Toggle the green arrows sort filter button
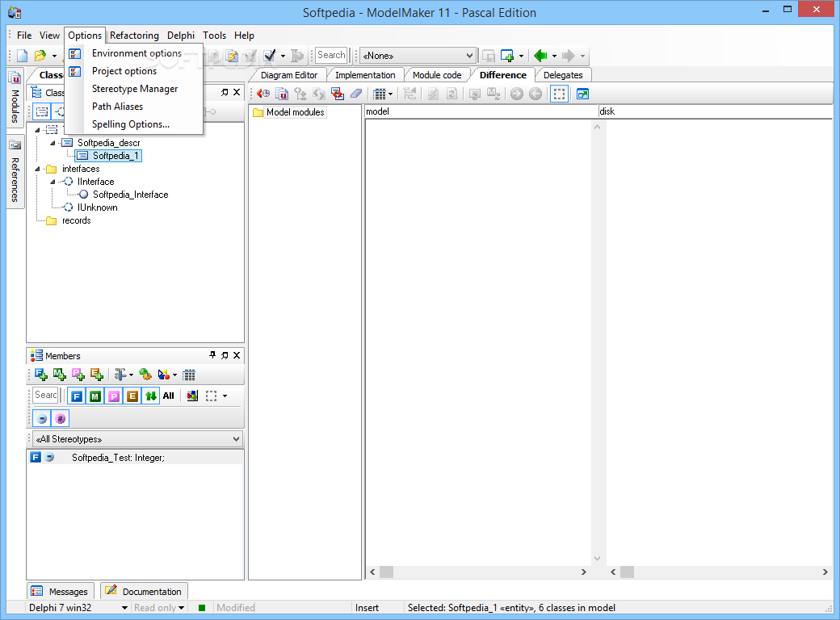Viewport: 840px width, 620px height. (151, 396)
